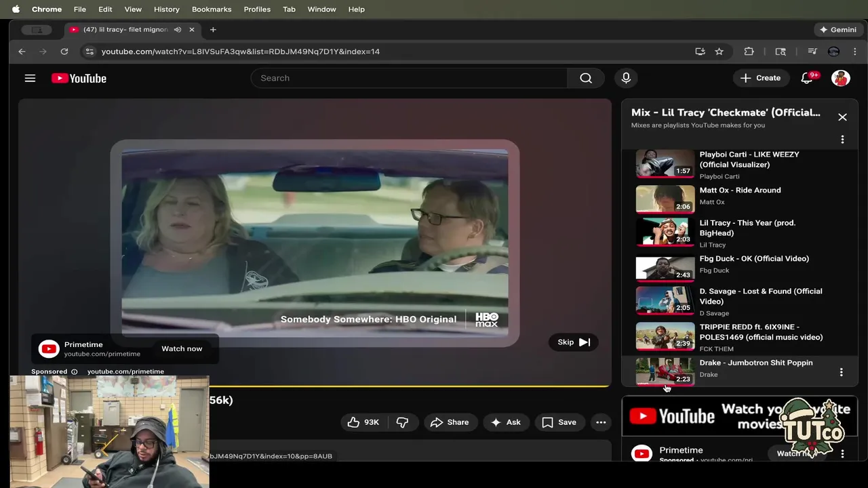The image size is (868, 488).
Task: Open the Chrome profile avatar in the toolbar
Action: coord(834,52)
